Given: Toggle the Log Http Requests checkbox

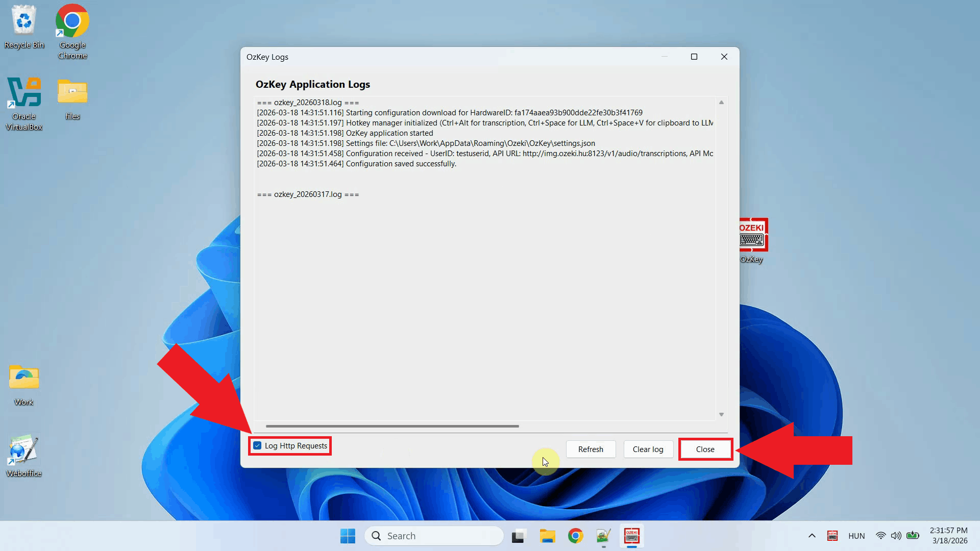Looking at the screenshot, I should point(257,445).
